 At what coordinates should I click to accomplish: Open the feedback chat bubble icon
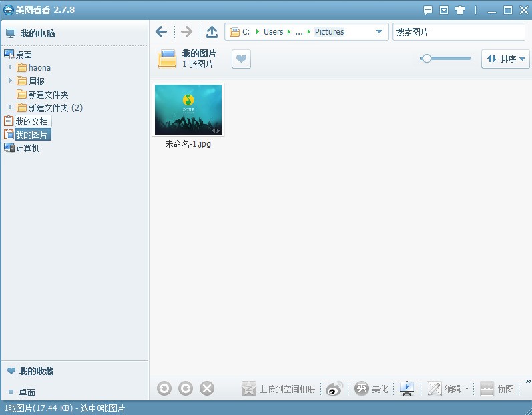(x=428, y=10)
